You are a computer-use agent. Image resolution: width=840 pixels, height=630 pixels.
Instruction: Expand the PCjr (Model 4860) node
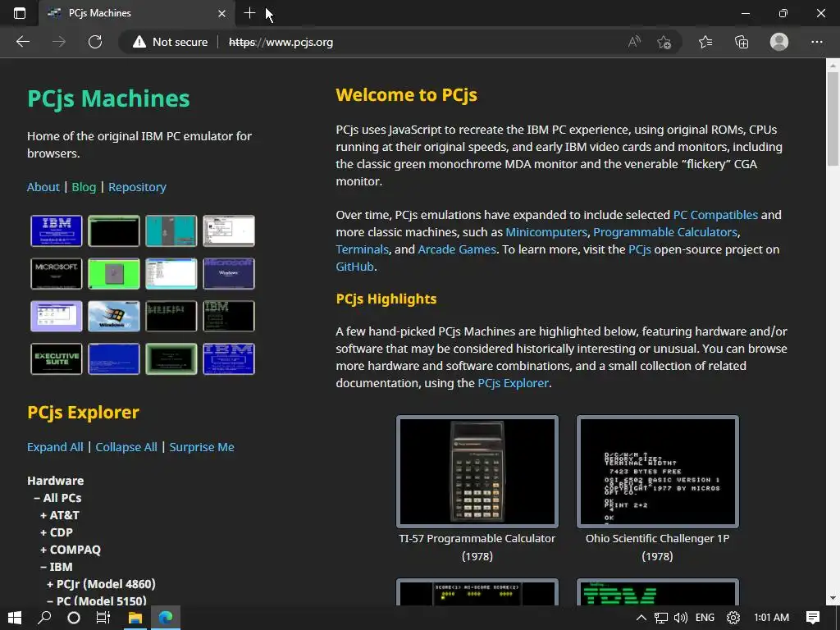[101, 583]
